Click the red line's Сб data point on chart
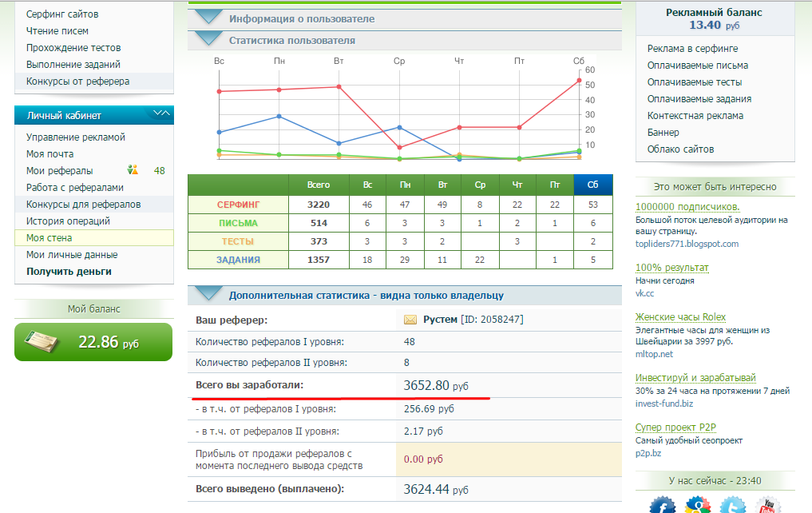The width and height of the screenshot is (812, 513). pos(579,80)
